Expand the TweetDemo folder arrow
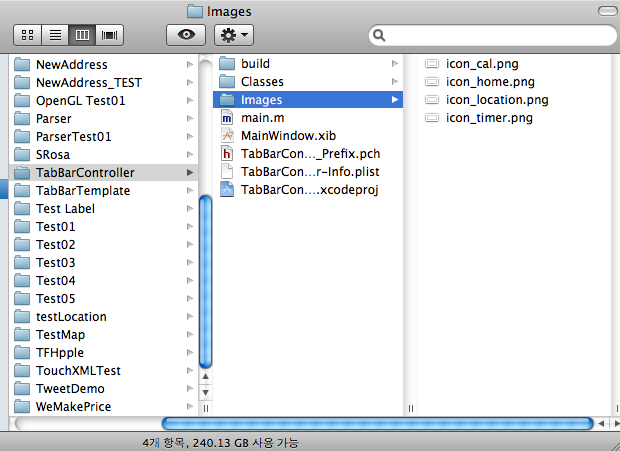 point(190,389)
